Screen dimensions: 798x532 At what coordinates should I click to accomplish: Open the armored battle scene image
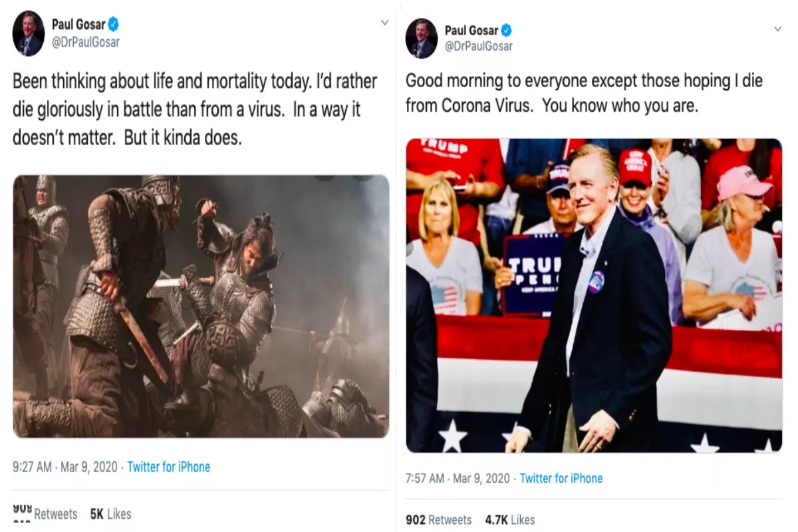pyautogui.click(x=201, y=306)
